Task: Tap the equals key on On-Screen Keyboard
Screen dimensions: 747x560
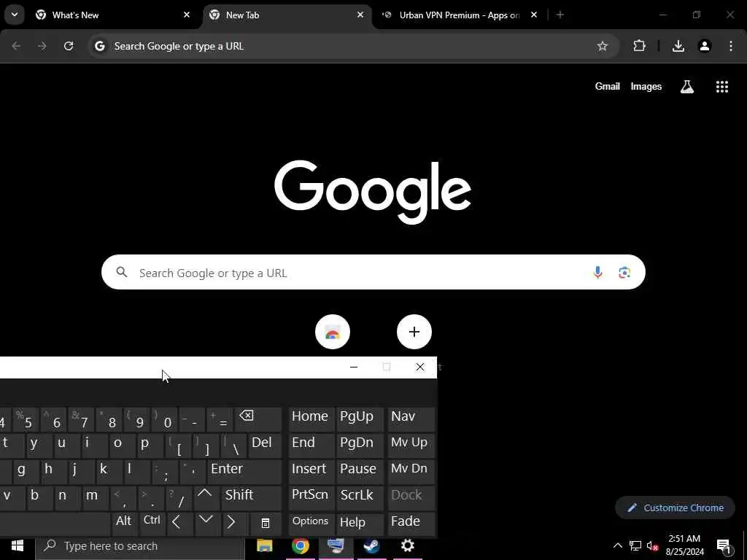Action: (x=220, y=419)
